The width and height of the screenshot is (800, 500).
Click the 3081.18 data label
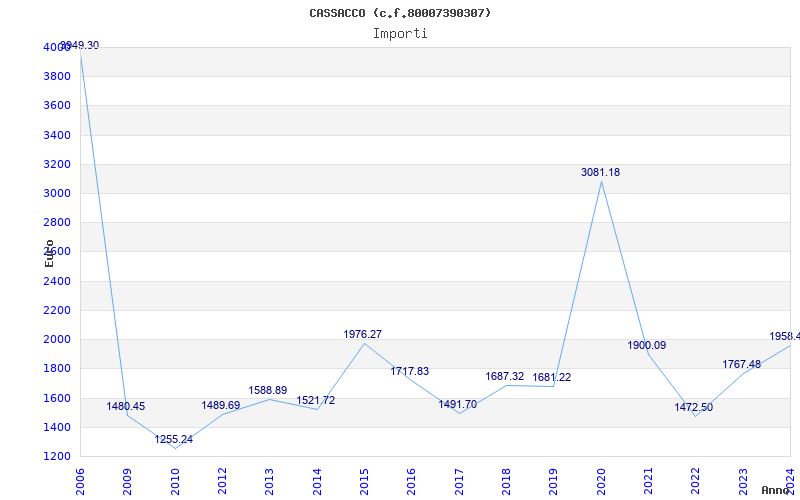[x=601, y=172]
